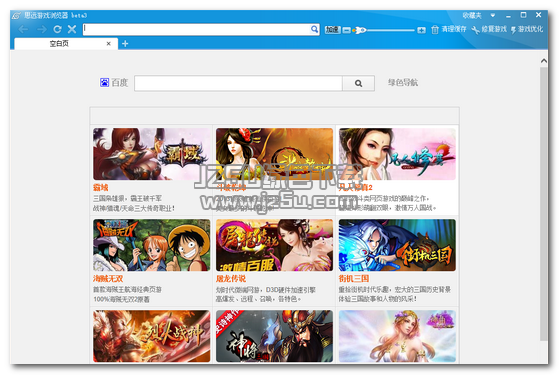Click the scrollbar up arrow
The image size is (559, 375).
coord(544,61)
